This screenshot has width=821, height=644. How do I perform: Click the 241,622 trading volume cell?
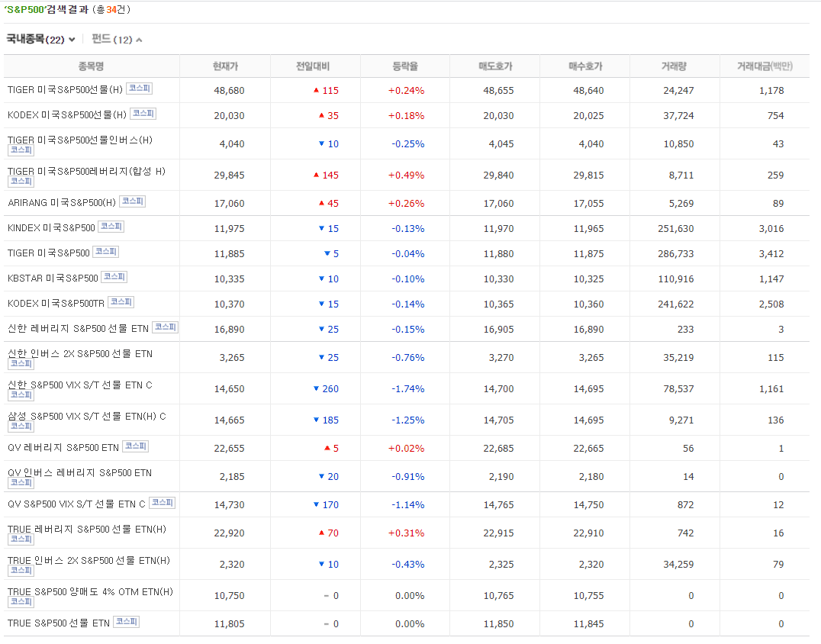676,304
